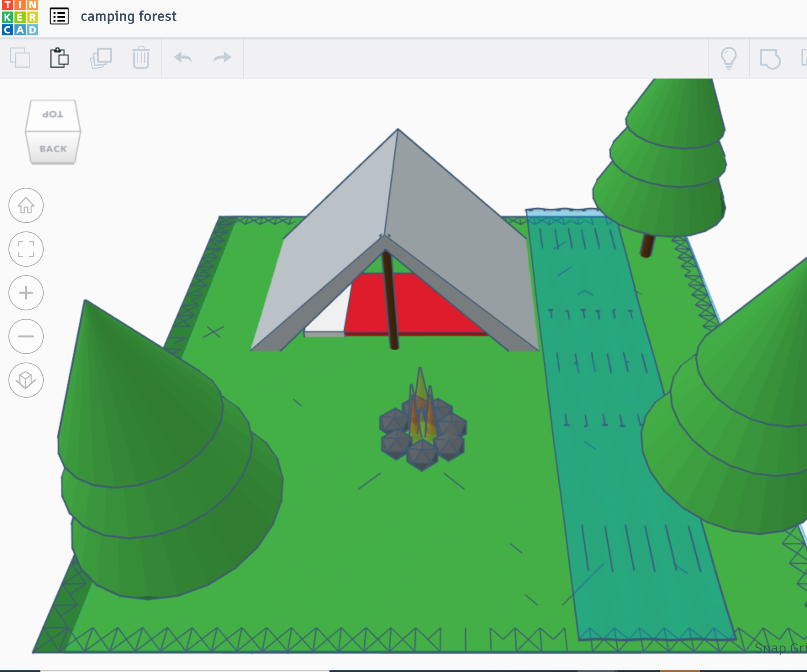The width and height of the screenshot is (807, 672).
Task: Zoom in with the plus icon
Action: (x=26, y=293)
